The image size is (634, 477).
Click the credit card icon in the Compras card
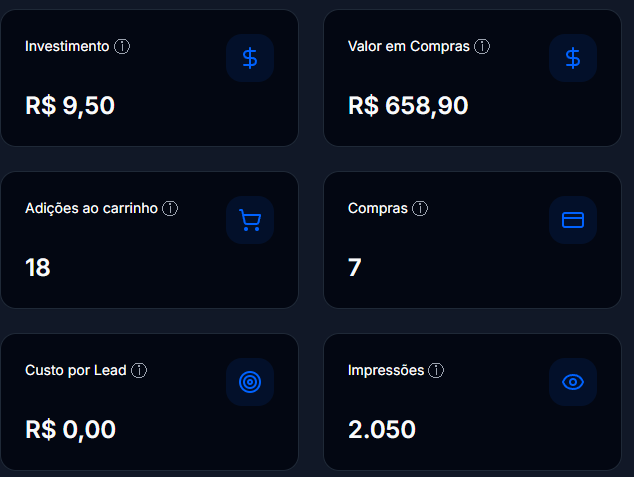point(573,220)
